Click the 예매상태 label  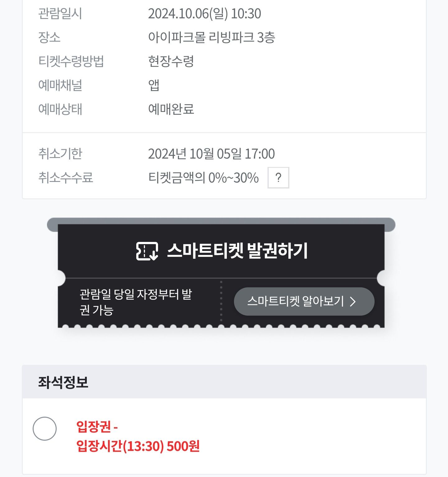click(x=60, y=109)
